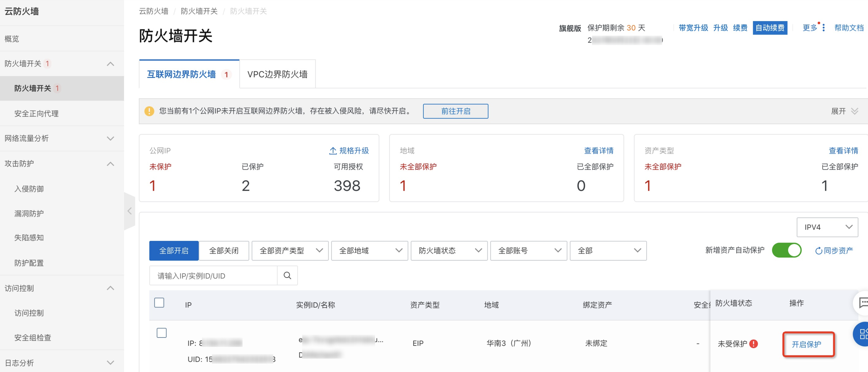This screenshot has width=868, height=372.
Task: Click the red unprotected warning icon
Action: pos(753,344)
